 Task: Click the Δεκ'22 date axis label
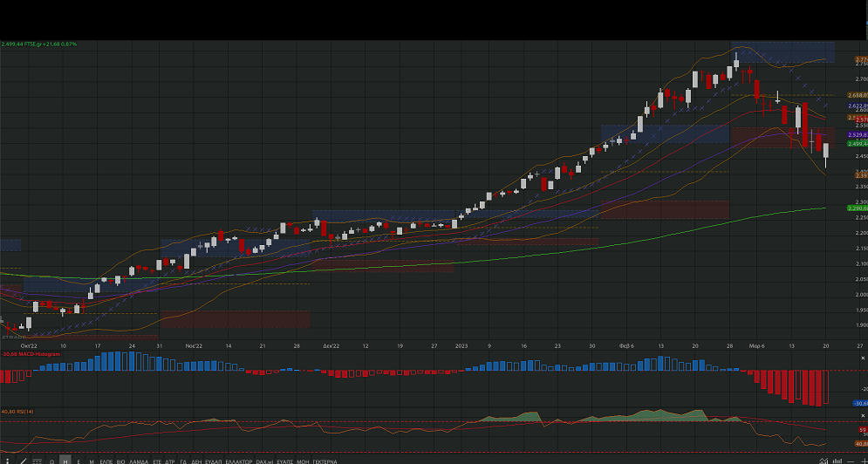point(331,345)
